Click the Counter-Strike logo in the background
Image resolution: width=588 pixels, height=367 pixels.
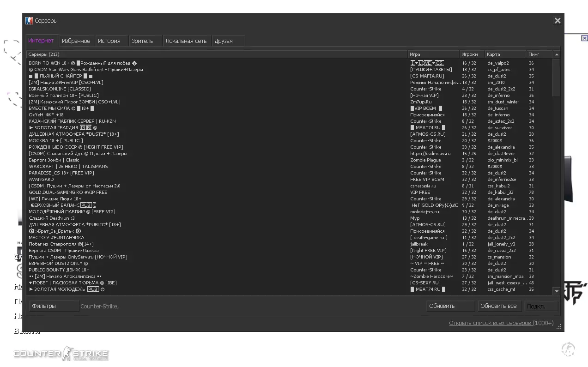click(x=61, y=355)
